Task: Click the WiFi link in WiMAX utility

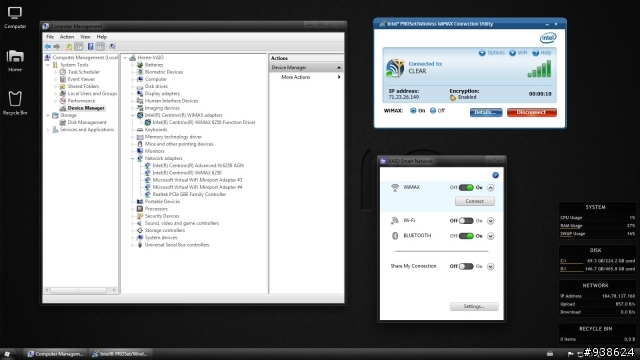Action: point(518,53)
